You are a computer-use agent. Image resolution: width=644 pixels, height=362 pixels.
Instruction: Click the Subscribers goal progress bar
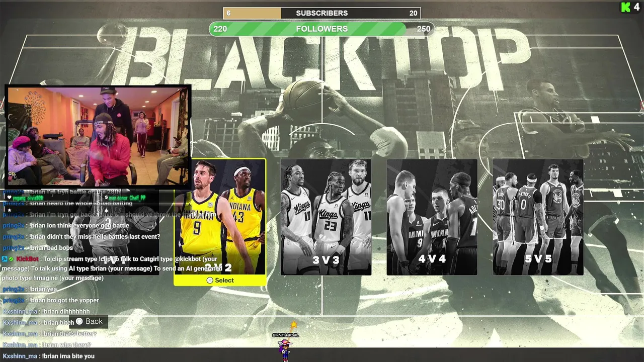click(322, 13)
